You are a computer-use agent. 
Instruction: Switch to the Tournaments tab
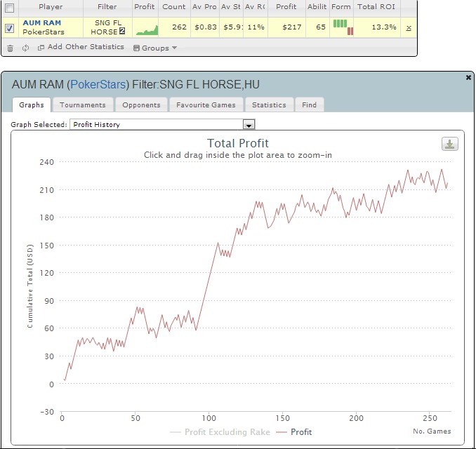82,105
